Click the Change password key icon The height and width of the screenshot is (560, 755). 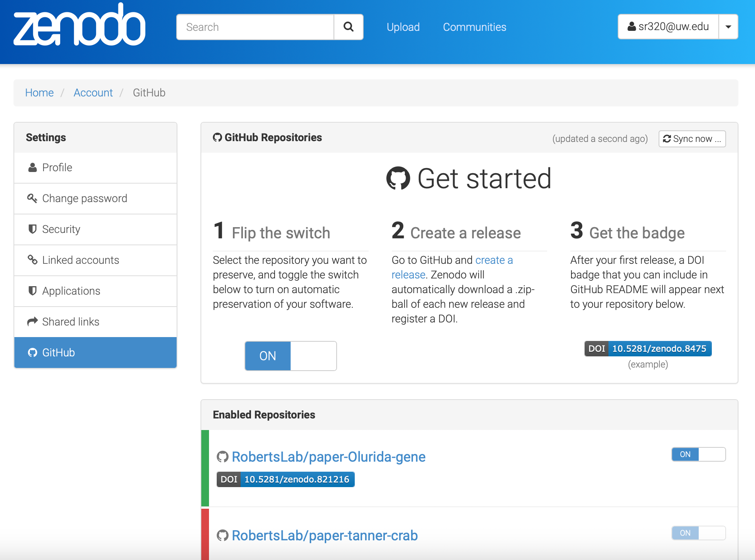point(32,198)
